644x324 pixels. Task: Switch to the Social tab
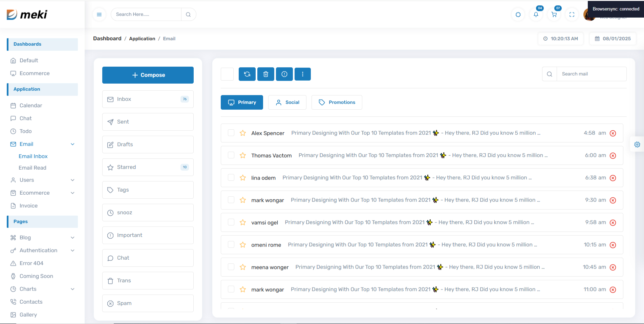(x=287, y=102)
